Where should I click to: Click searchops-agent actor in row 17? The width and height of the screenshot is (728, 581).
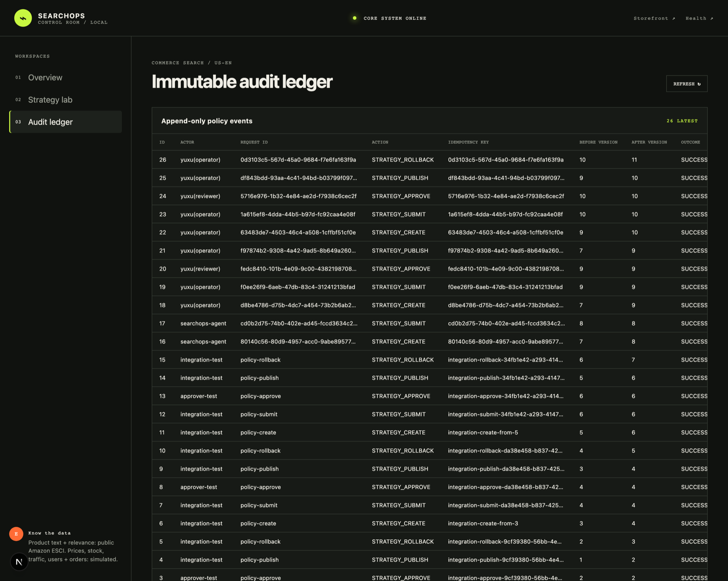(x=203, y=323)
